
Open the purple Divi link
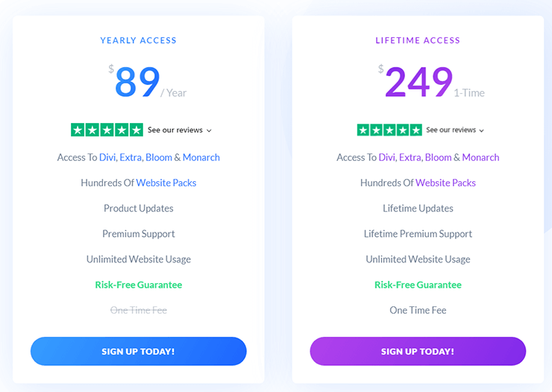[387, 157]
